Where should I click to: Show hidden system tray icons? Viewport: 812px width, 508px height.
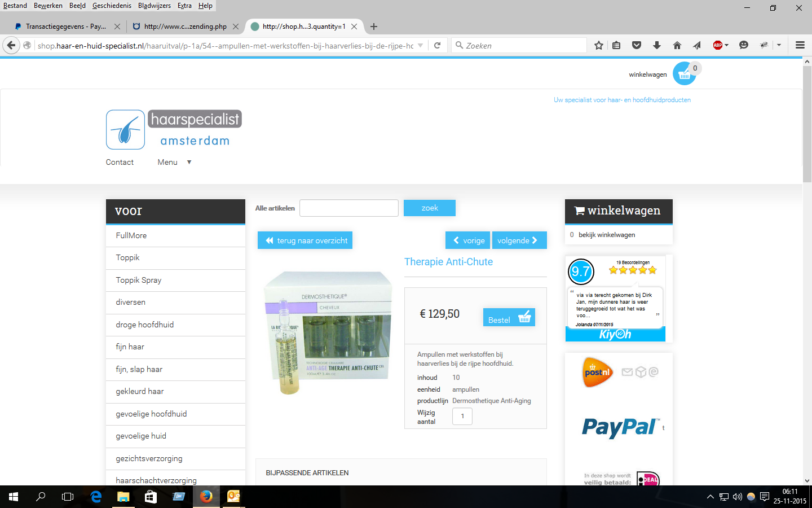click(x=710, y=497)
